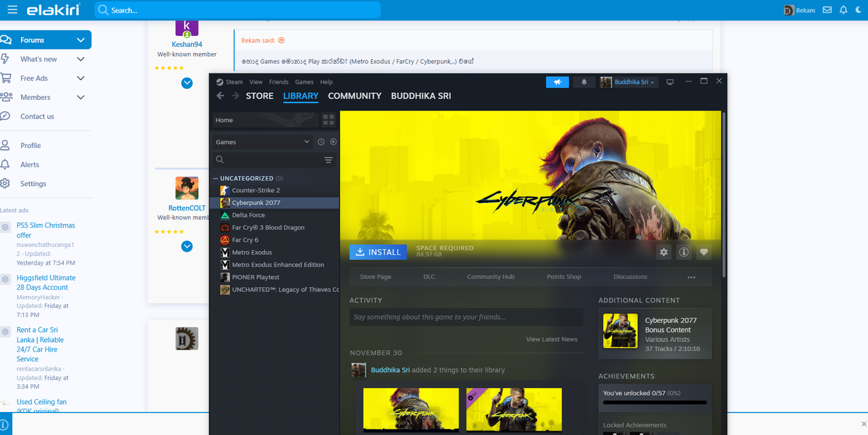This screenshot has height=435, width=868.
Task: Open PS5 Slim Christmas offer ad
Action: pyautogui.click(x=46, y=230)
